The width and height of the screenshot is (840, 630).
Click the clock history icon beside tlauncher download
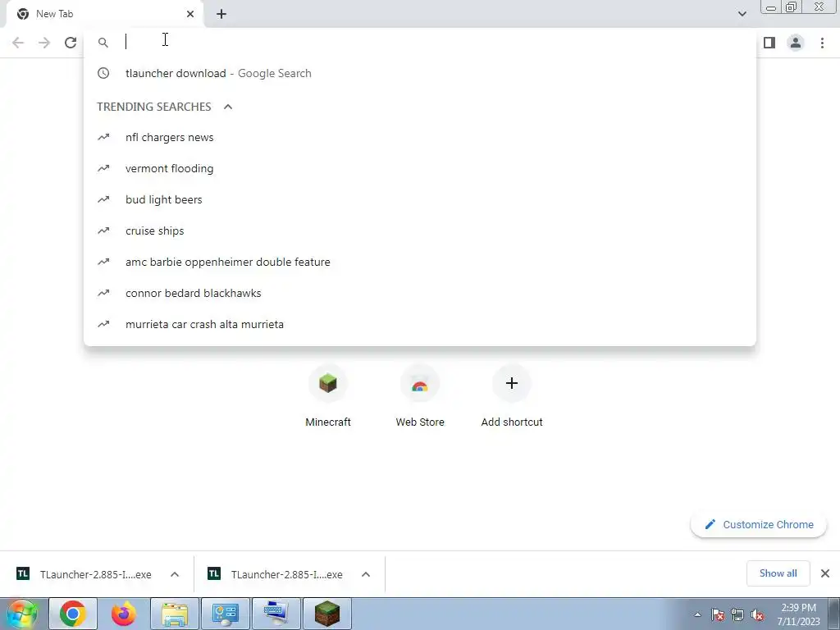(x=103, y=73)
